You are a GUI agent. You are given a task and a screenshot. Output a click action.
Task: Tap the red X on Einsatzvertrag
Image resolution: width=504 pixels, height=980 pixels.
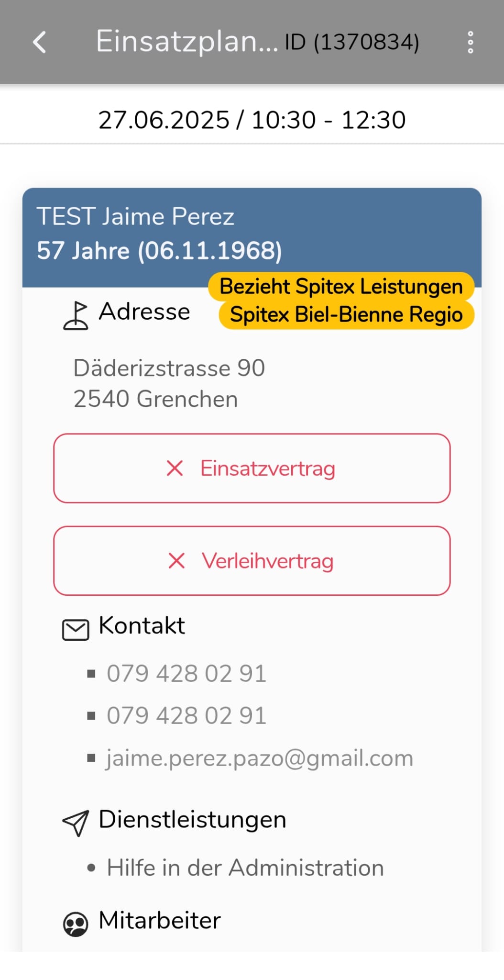pos(175,468)
